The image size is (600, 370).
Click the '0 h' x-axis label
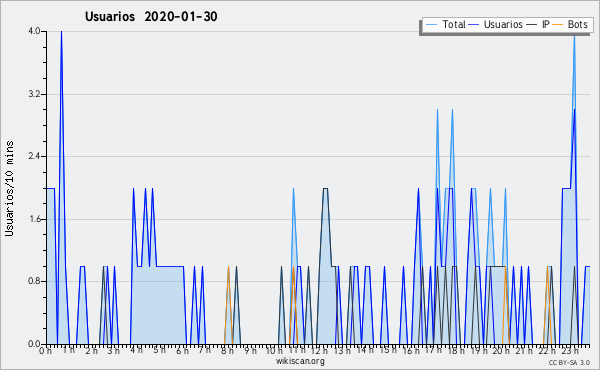(46, 351)
